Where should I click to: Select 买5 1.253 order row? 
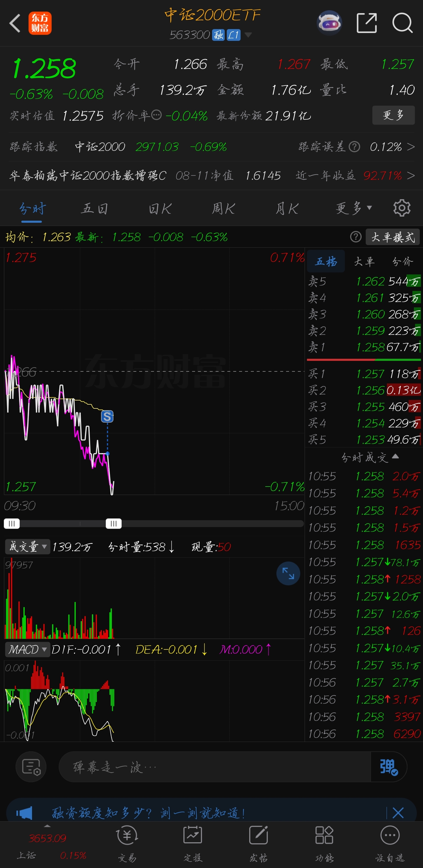(x=364, y=439)
